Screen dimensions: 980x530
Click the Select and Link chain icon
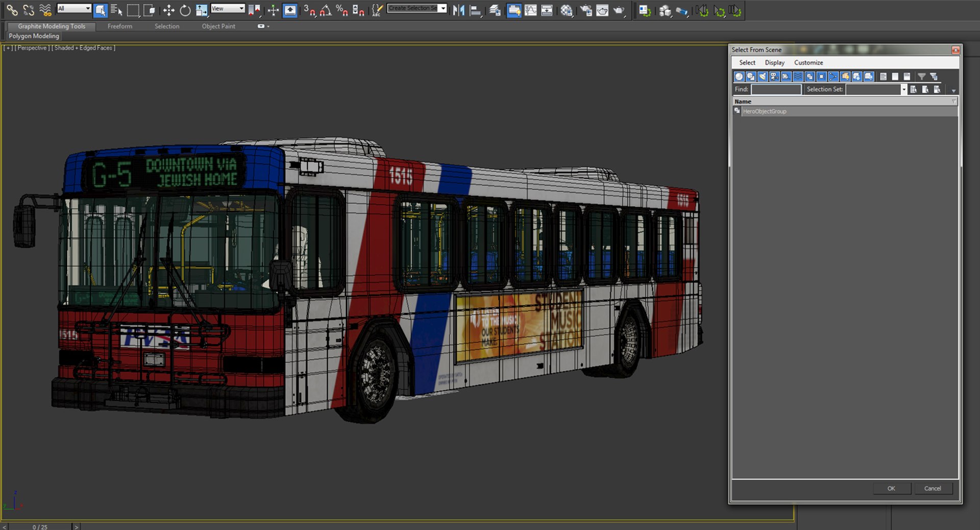pyautogui.click(x=12, y=10)
